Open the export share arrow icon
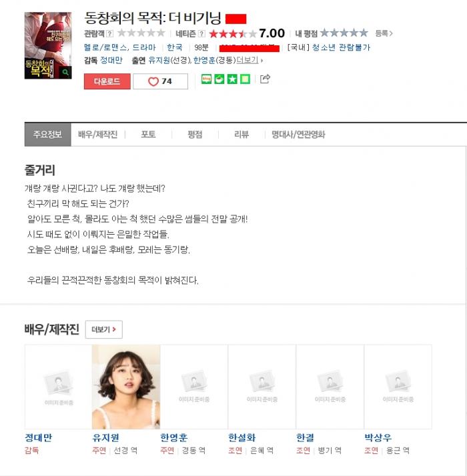467x476 pixels. (265, 79)
